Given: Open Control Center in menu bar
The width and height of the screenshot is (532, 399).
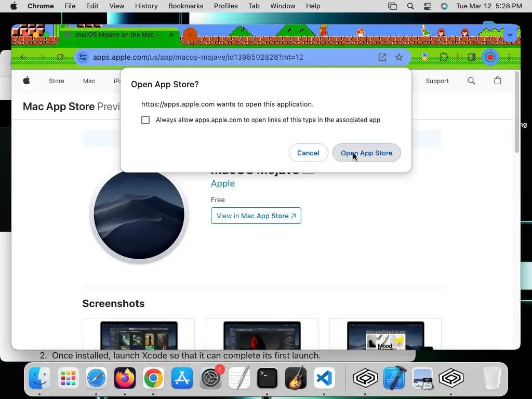Looking at the screenshot, I should [428, 6].
